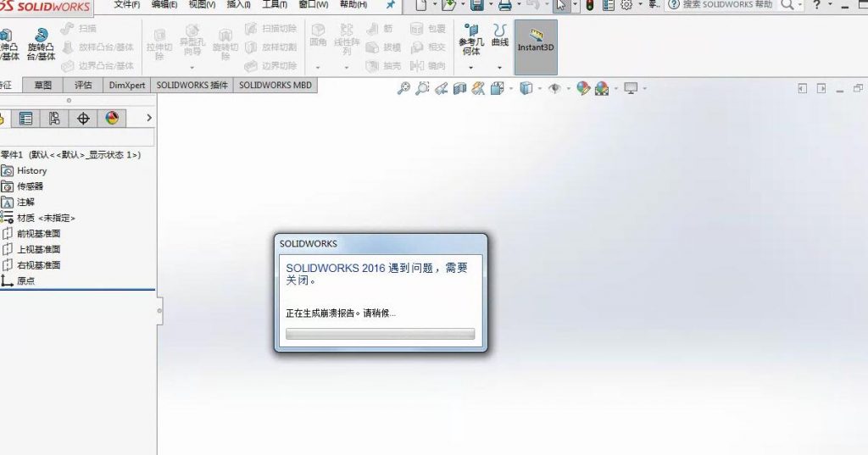The height and width of the screenshot is (455, 868).
Task: Switch to the DimXpert tab
Action: coord(127,86)
